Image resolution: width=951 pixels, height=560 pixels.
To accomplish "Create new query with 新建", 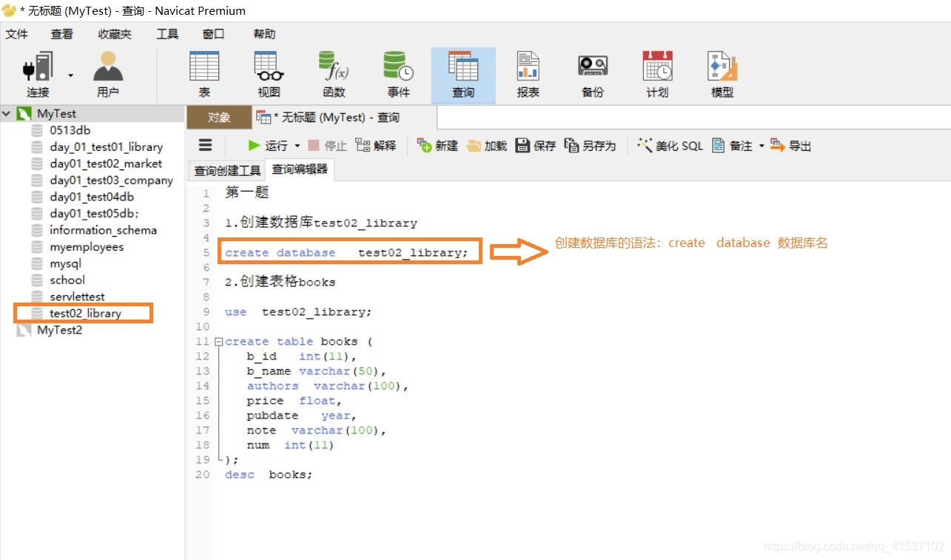I will [437, 146].
